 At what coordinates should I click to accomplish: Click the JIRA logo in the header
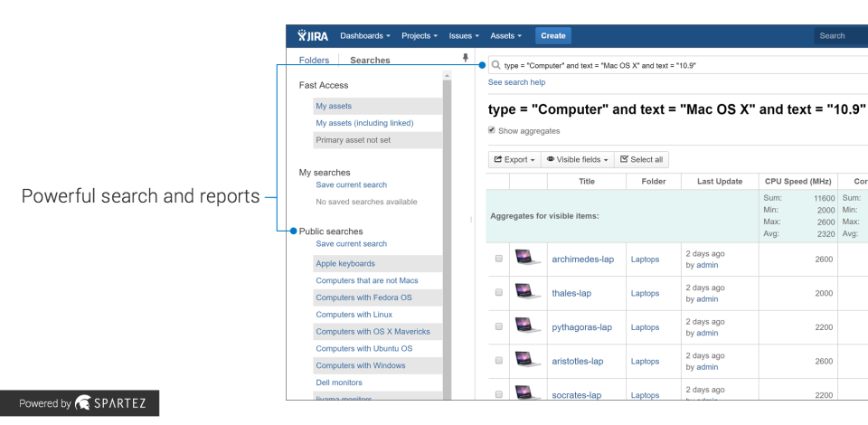coord(312,36)
